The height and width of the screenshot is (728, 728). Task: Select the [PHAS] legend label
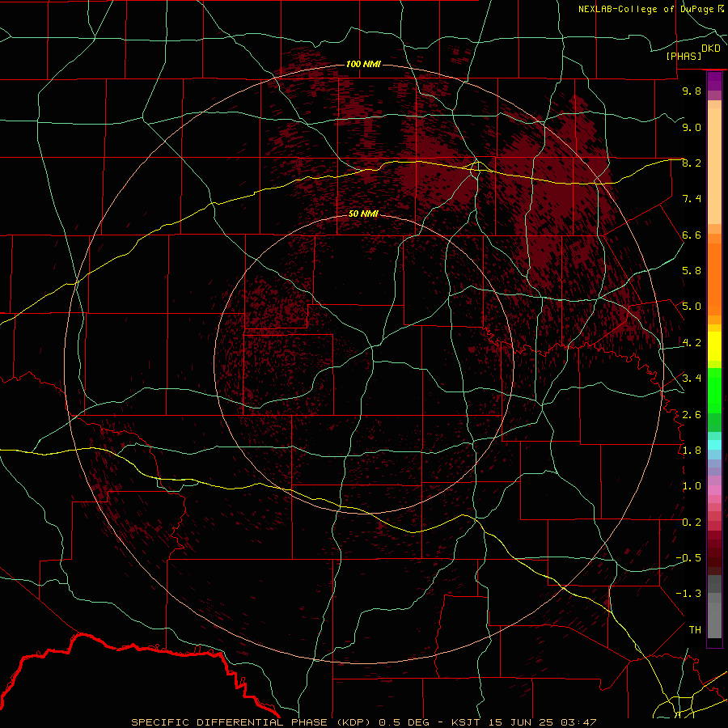(x=684, y=56)
